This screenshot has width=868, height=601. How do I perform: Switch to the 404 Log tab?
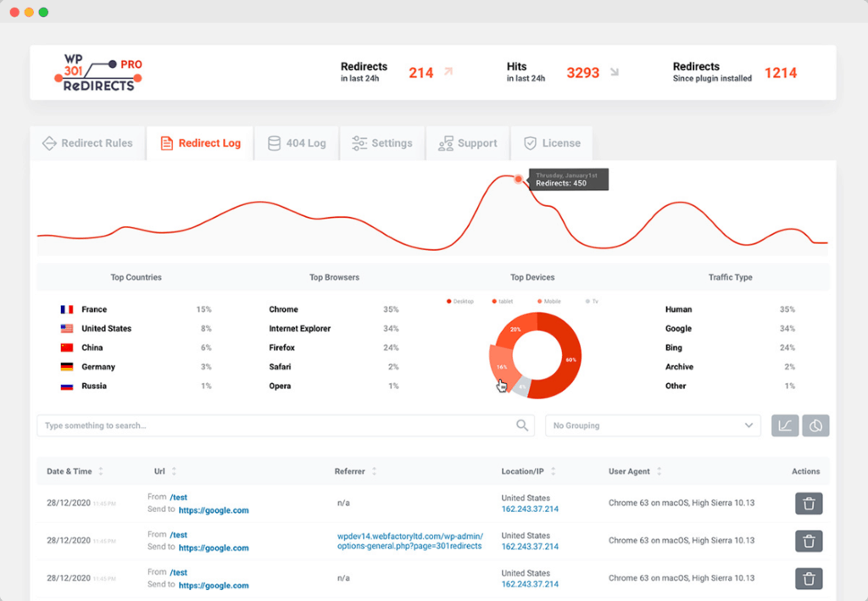coord(297,142)
